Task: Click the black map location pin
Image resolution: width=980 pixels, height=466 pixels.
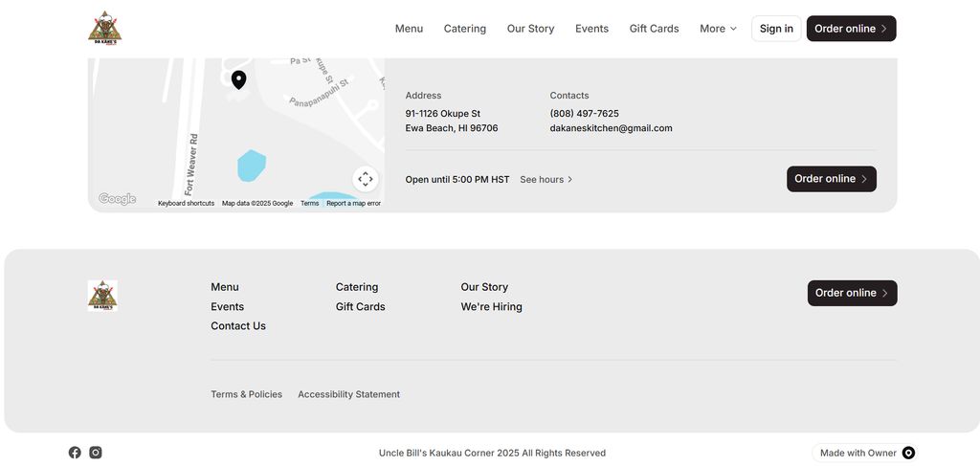Action: coord(238,79)
